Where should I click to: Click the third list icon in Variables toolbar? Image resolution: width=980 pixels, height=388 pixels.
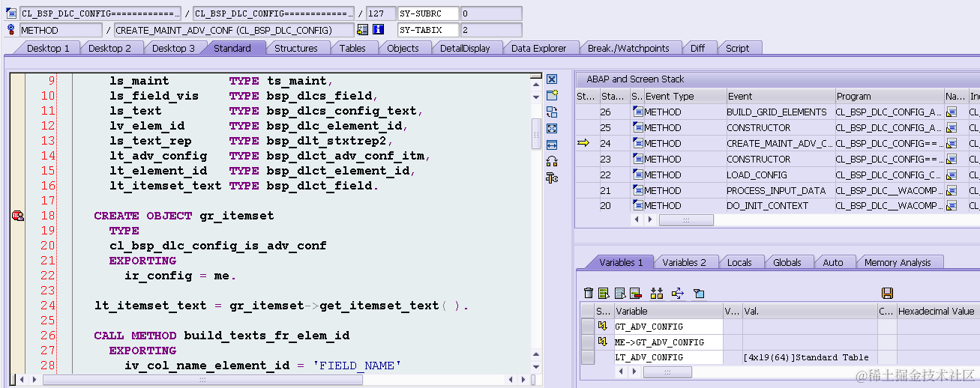click(x=620, y=293)
